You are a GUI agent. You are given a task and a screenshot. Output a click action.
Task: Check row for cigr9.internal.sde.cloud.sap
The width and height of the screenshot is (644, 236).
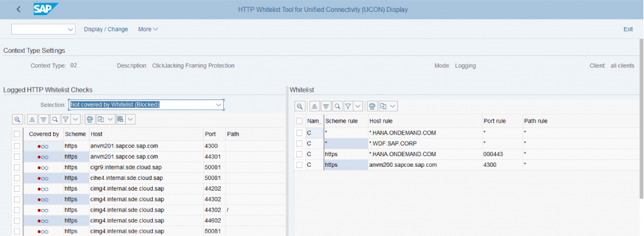point(17,167)
